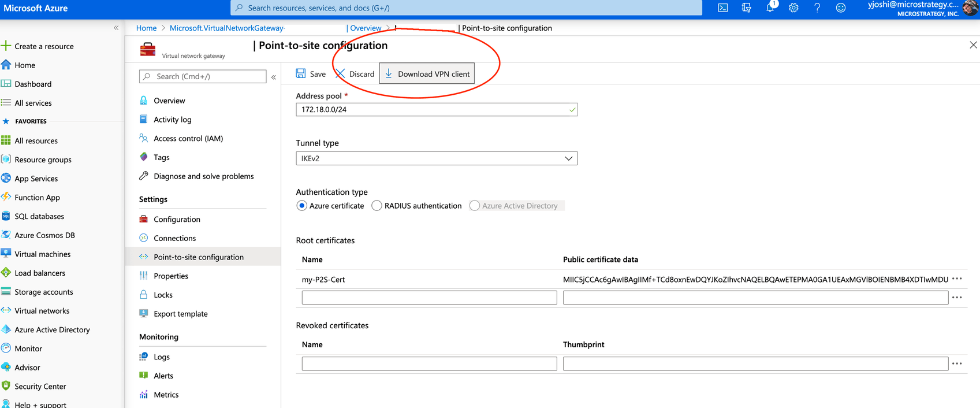Viewport: 980px width, 408px height.
Task: Open Diagnose and solve problems
Action: pyautogui.click(x=203, y=176)
